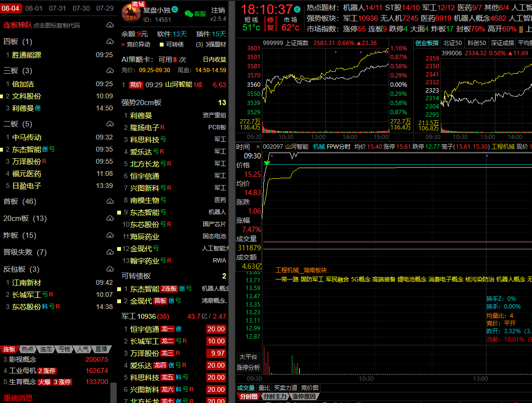Switch to the 07-31 date tab

pos(57,8)
